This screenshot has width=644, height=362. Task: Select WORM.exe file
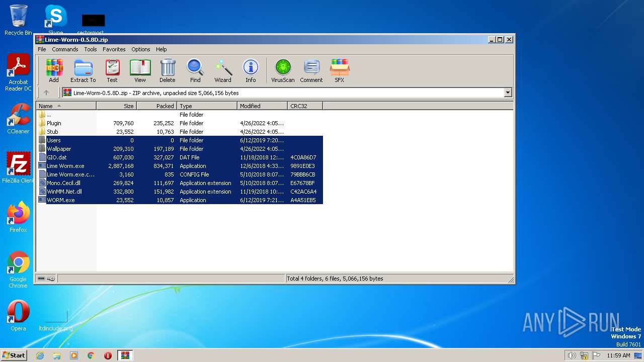pyautogui.click(x=180, y=200)
